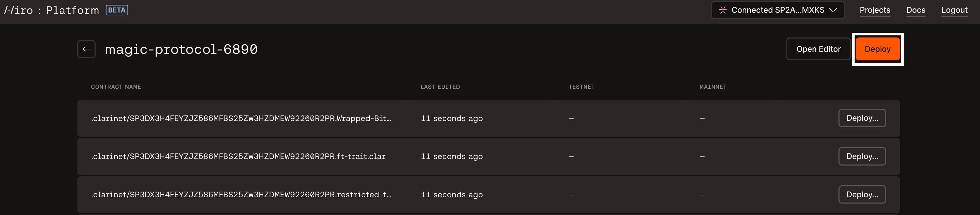Open the Projects page link
This screenshot has width=980, height=215.
click(875, 10)
